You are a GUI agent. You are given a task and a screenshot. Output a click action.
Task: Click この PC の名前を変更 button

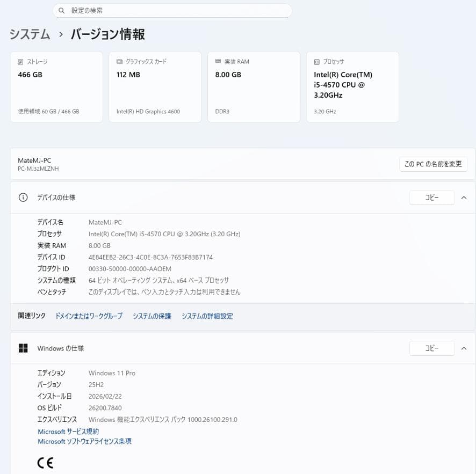[433, 164]
